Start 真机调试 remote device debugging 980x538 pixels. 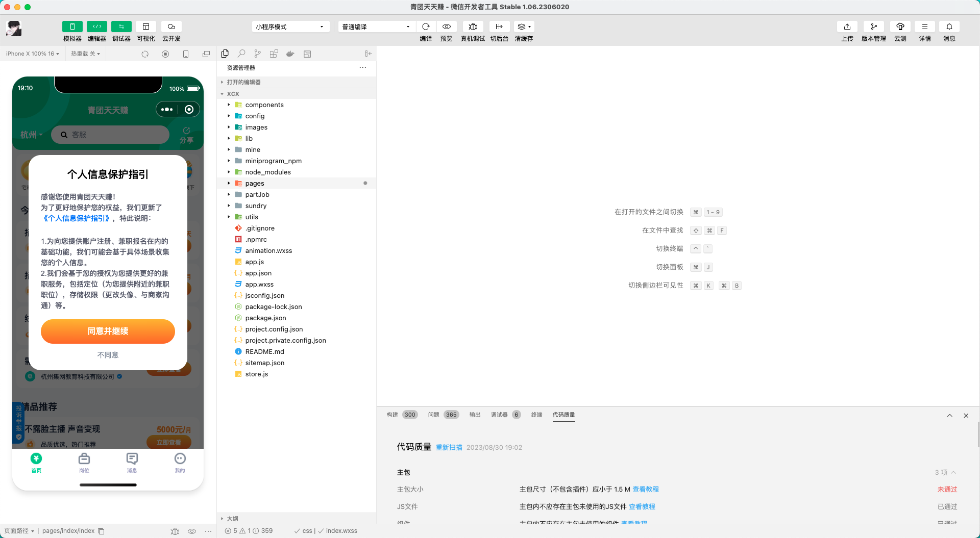pyautogui.click(x=473, y=27)
